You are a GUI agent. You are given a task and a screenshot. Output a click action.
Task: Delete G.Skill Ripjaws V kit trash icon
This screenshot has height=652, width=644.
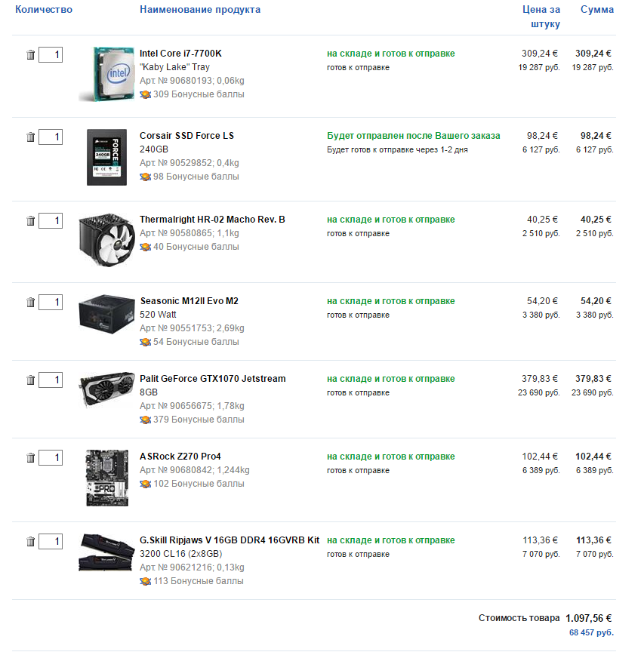pyautogui.click(x=30, y=541)
